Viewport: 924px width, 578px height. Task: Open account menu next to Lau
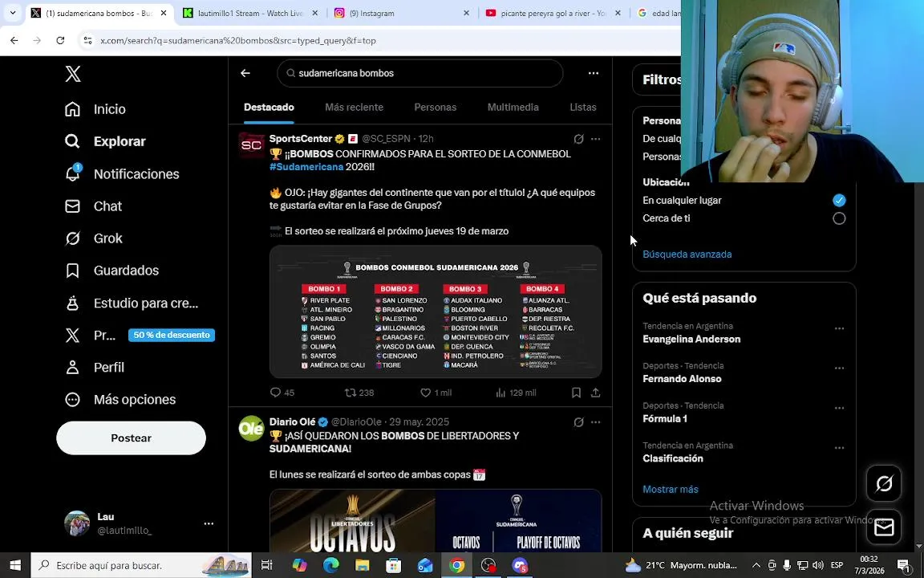point(209,523)
